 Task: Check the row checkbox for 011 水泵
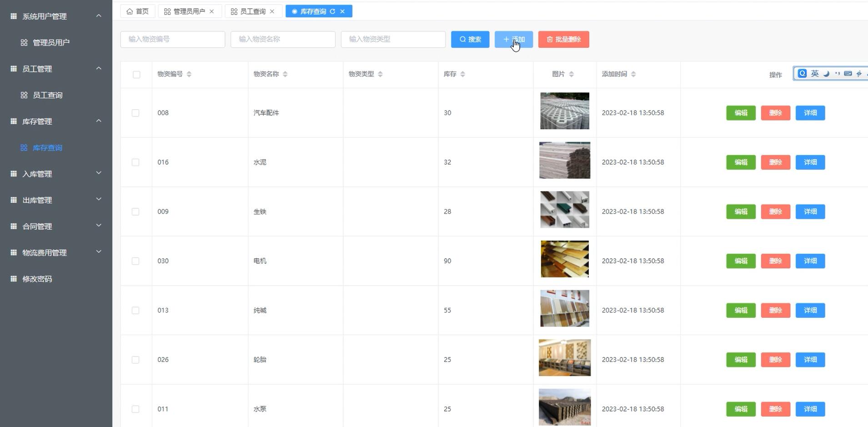pyautogui.click(x=135, y=409)
